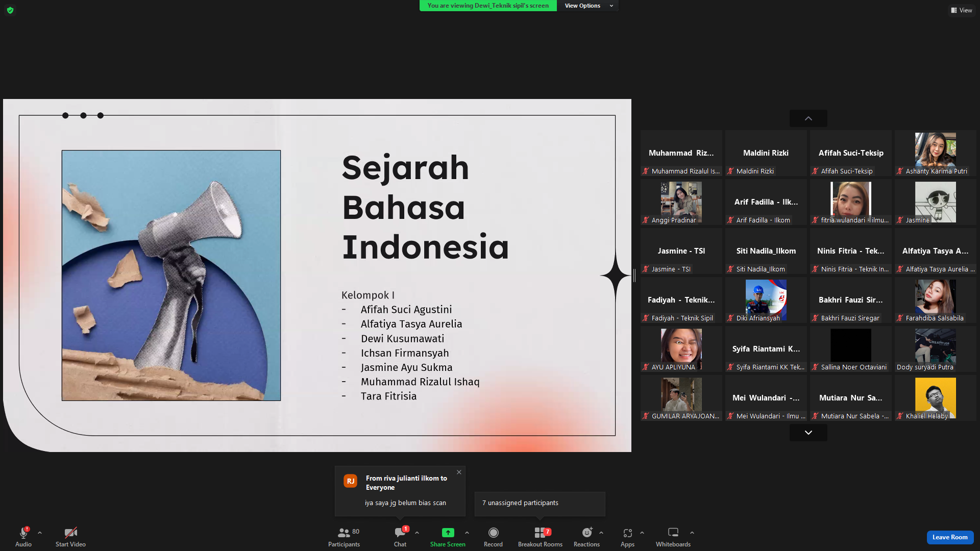Select Arif Fadilla - Ilkom's tile
The width and height of the screenshot is (980, 551).
[x=766, y=202]
